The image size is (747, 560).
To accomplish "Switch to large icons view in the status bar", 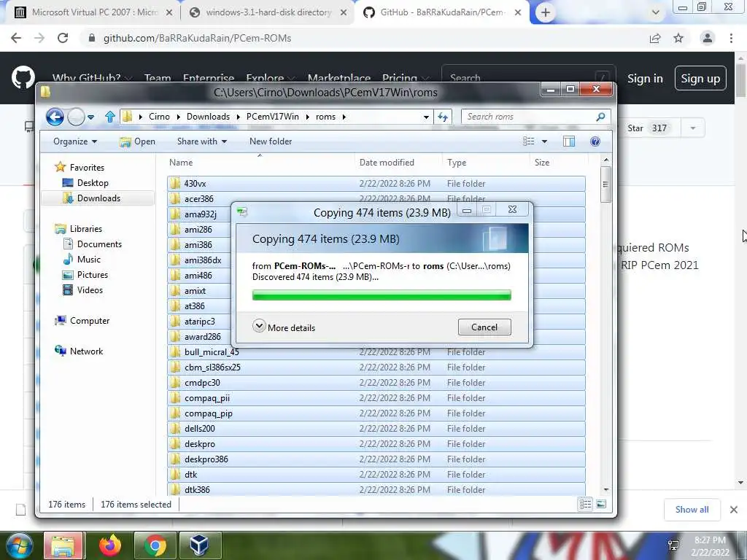I will pyautogui.click(x=601, y=505).
